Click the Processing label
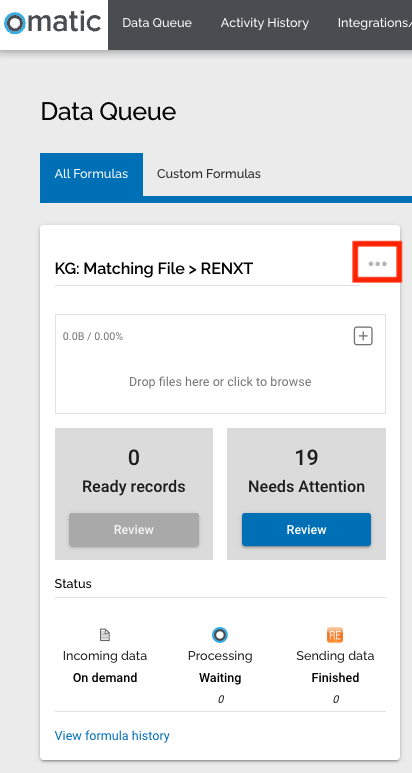The image size is (412, 773). click(220, 656)
